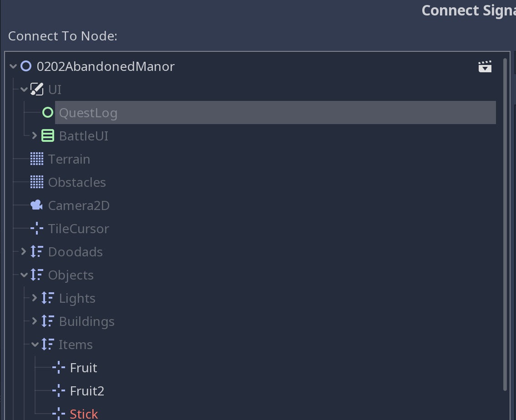Expand the Doodads branch
The width and height of the screenshot is (516, 420).
pyautogui.click(x=24, y=251)
